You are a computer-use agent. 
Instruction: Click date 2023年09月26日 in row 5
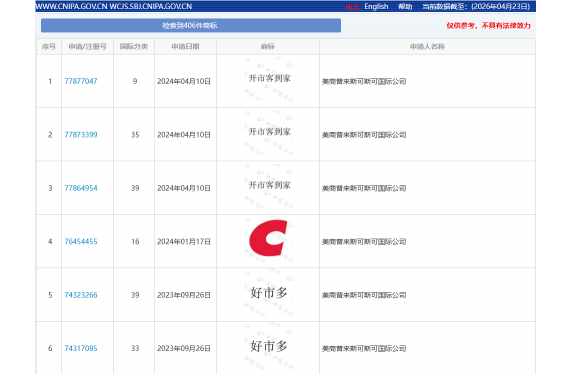(184, 295)
